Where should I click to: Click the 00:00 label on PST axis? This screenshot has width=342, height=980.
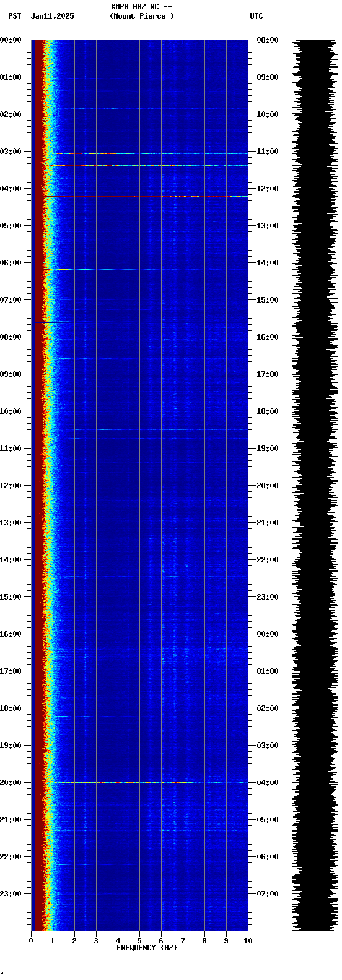click(x=11, y=40)
